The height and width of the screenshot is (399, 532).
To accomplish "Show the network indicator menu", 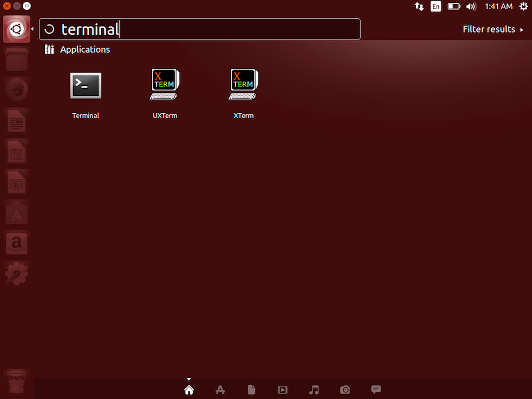I will pos(419,7).
